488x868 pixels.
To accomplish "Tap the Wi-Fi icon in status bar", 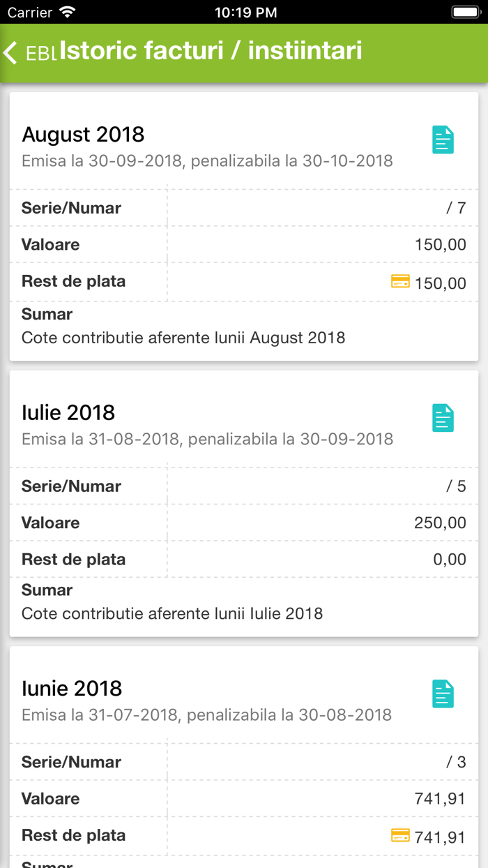I will point(68,12).
